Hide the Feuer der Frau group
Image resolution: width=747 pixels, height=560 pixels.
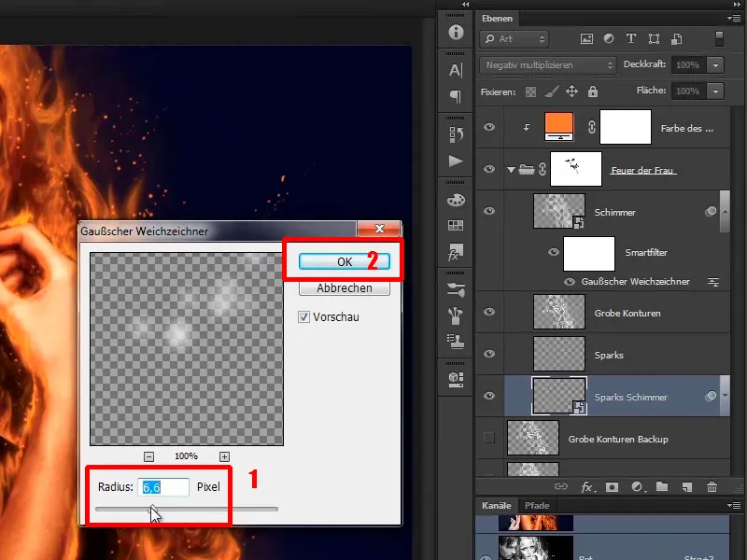[489, 169]
